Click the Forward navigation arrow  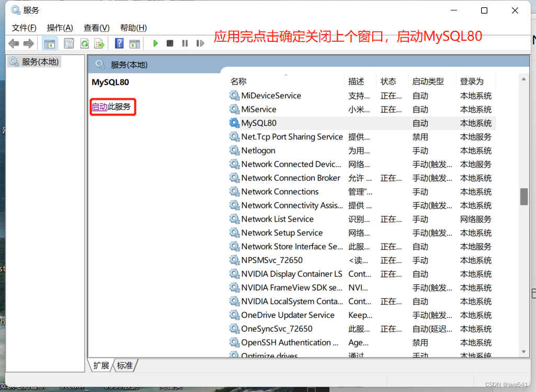click(x=29, y=43)
